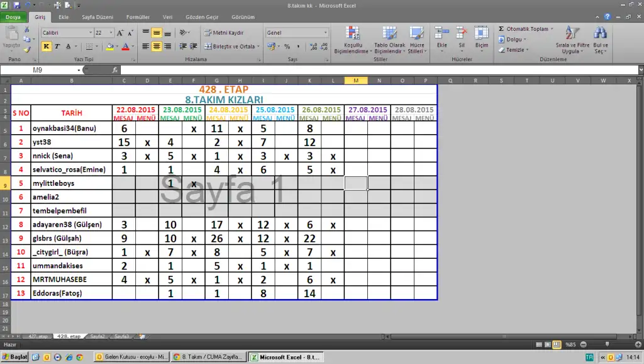
Task: Click Birleştir ve Ortala button
Action: [230, 47]
